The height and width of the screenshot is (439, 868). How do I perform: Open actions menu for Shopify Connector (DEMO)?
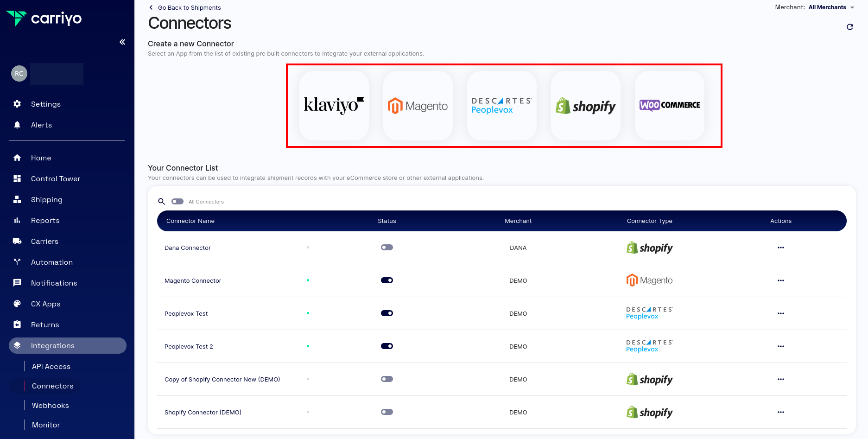tap(781, 412)
